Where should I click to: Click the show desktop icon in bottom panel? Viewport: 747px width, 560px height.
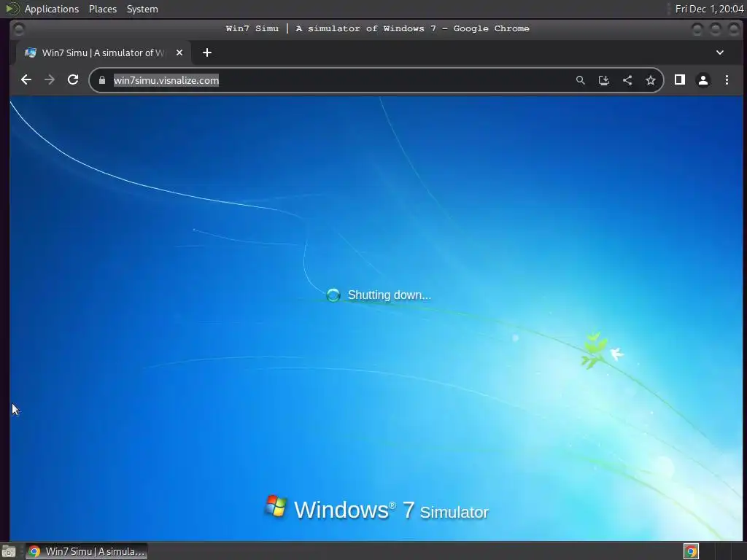point(9,552)
